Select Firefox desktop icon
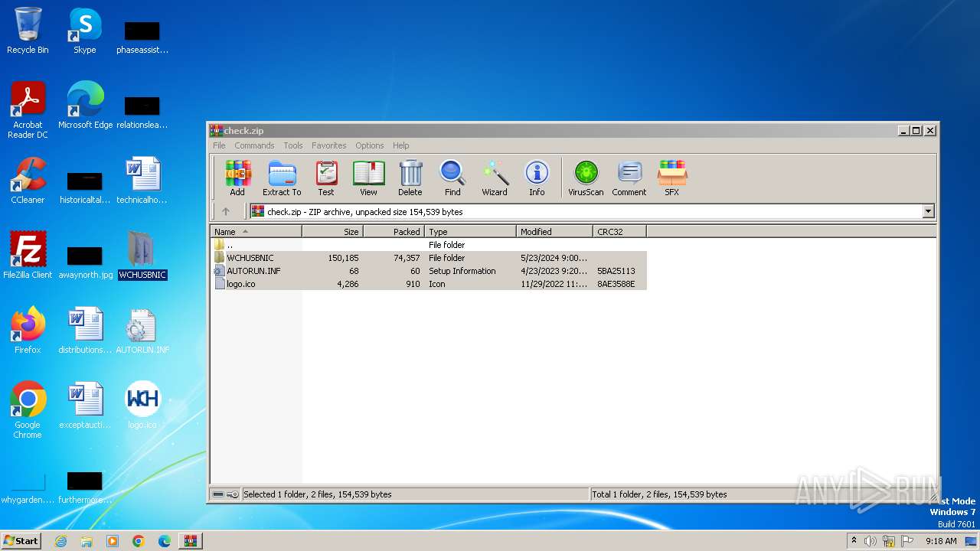Screen dimensions: 980x551 pos(28,331)
